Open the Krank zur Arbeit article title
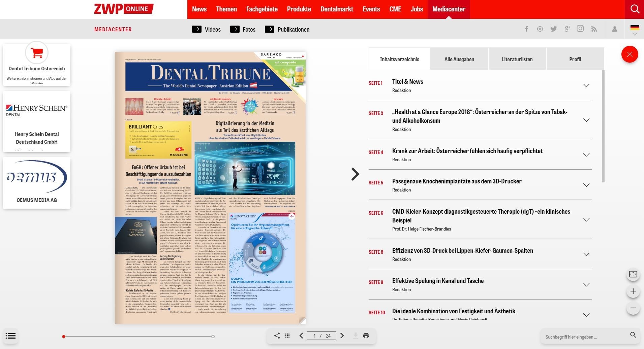 467,151
